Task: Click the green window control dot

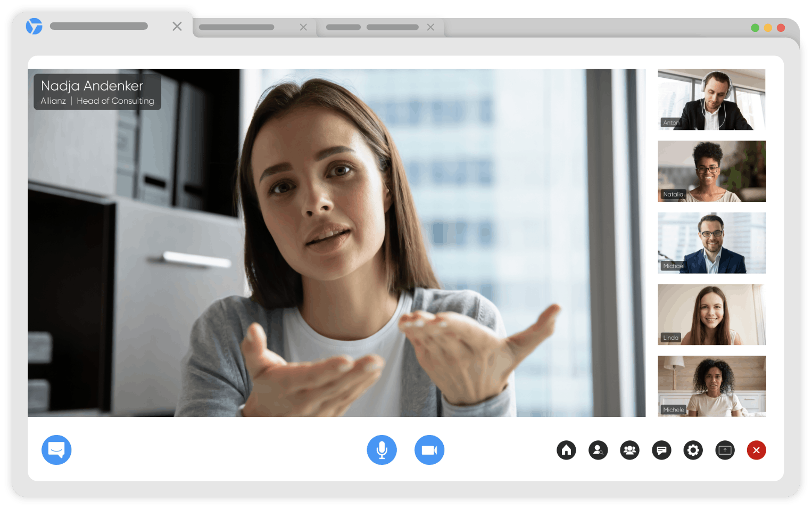Action: pyautogui.click(x=755, y=28)
